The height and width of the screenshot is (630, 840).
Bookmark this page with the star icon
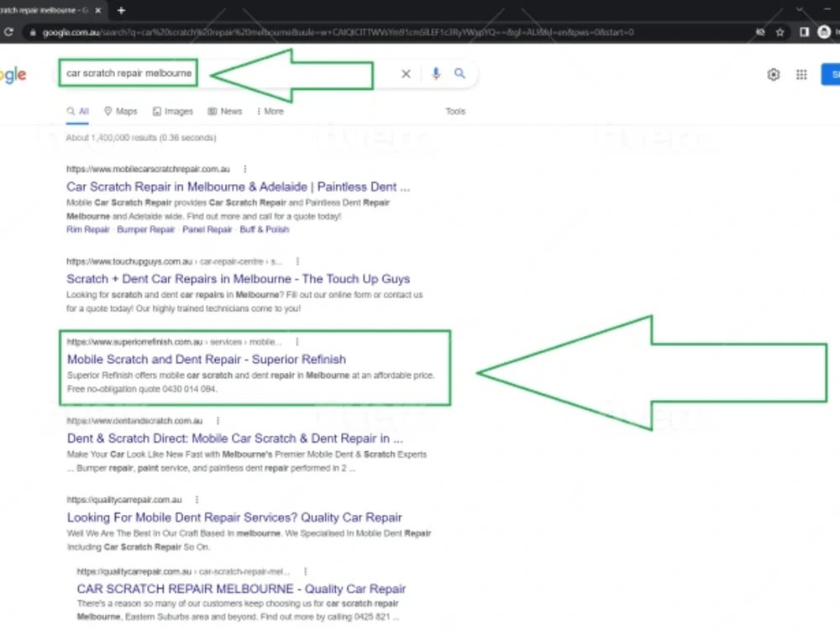(780, 32)
